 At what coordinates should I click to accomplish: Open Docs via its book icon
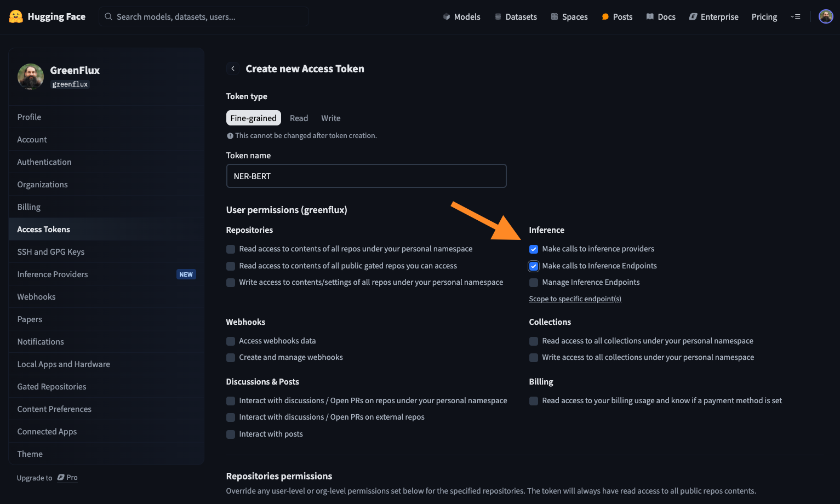coord(650,17)
